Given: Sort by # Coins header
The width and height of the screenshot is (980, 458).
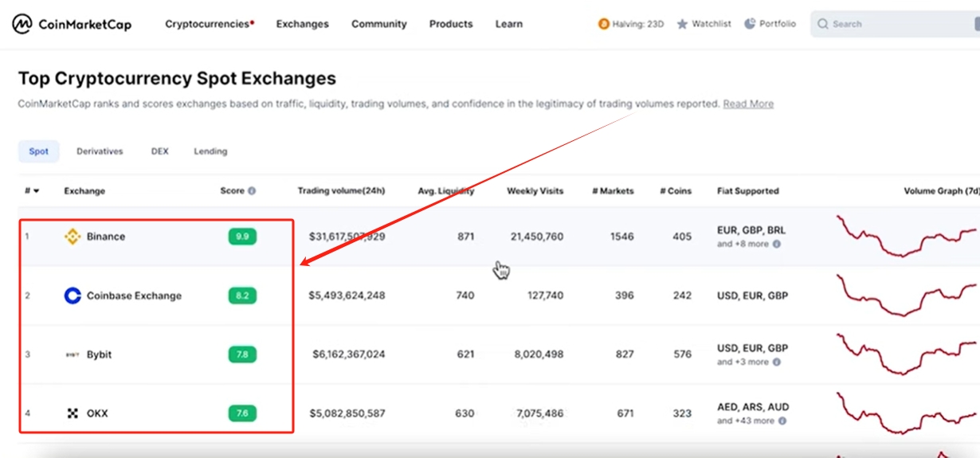Looking at the screenshot, I should (x=676, y=191).
